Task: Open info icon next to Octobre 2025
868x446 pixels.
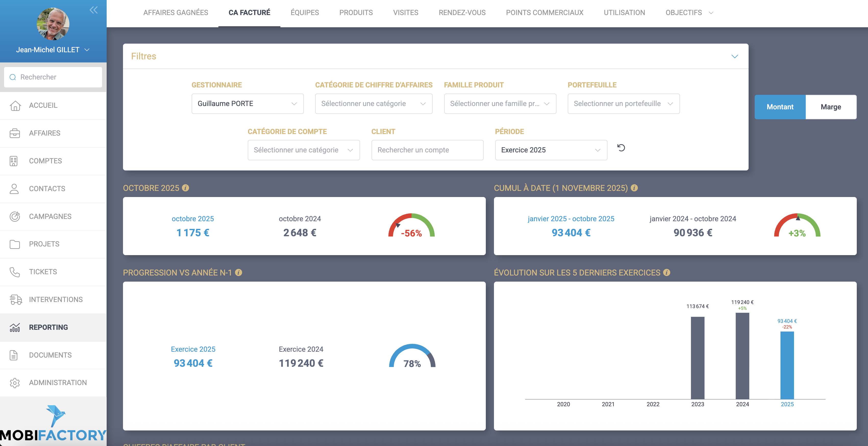Action: pyautogui.click(x=186, y=188)
